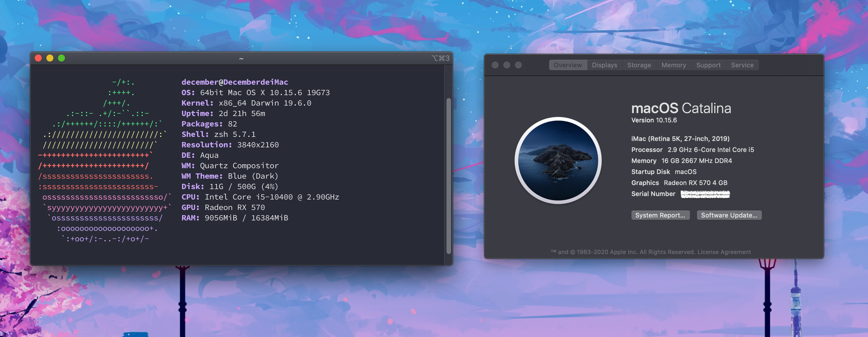The image size is (868, 337).
Task: Click the System Report... button
Action: point(660,215)
